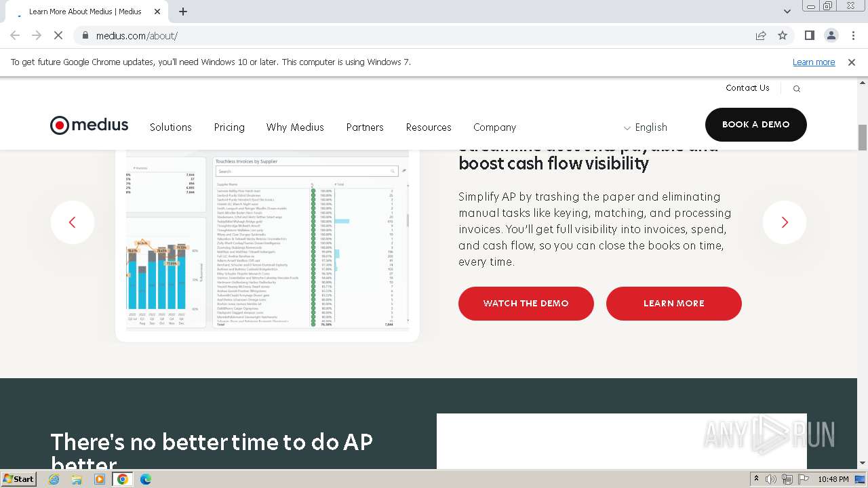
Task: Open file explorer folder from taskbar
Action: coord(77,479)
